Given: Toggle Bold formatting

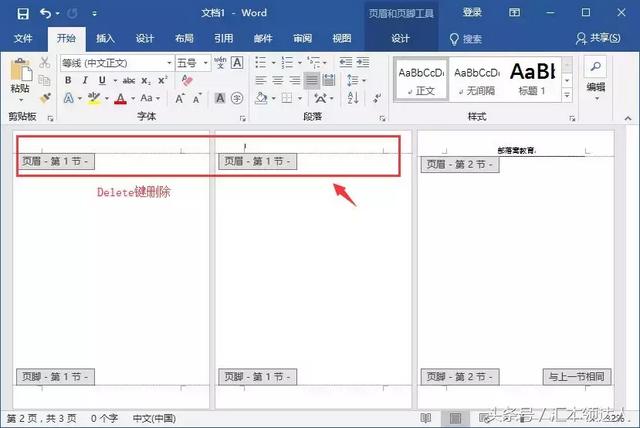Looking at the screenshot, I should (68, 80).
